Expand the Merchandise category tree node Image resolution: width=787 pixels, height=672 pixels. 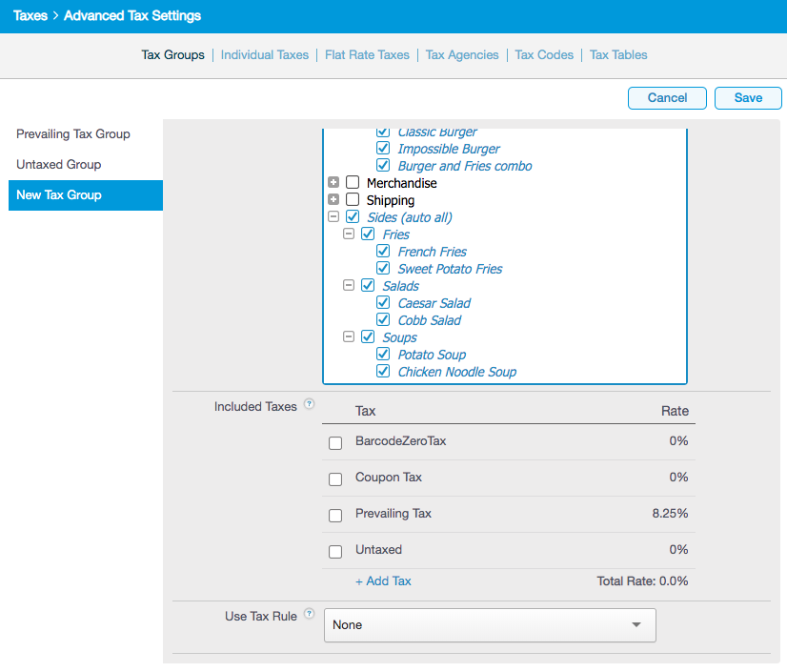click(x=333, y=183)
